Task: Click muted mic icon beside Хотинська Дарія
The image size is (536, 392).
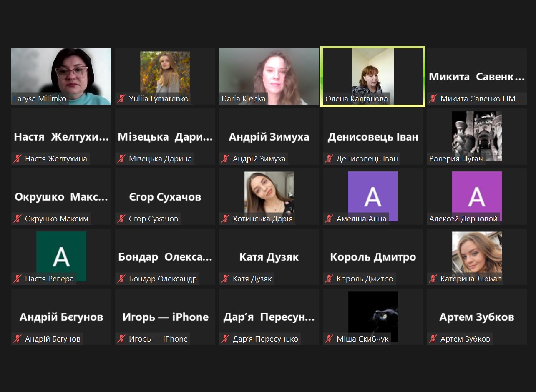Action: coord(225,219)
